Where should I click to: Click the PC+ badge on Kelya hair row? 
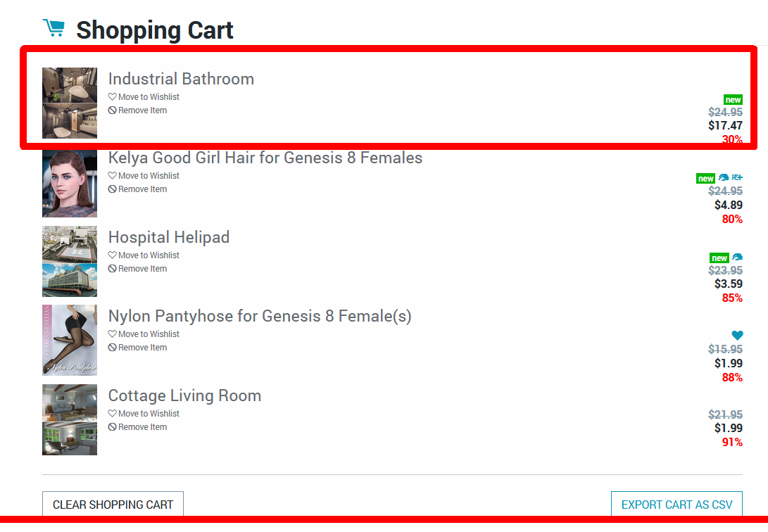737,178
